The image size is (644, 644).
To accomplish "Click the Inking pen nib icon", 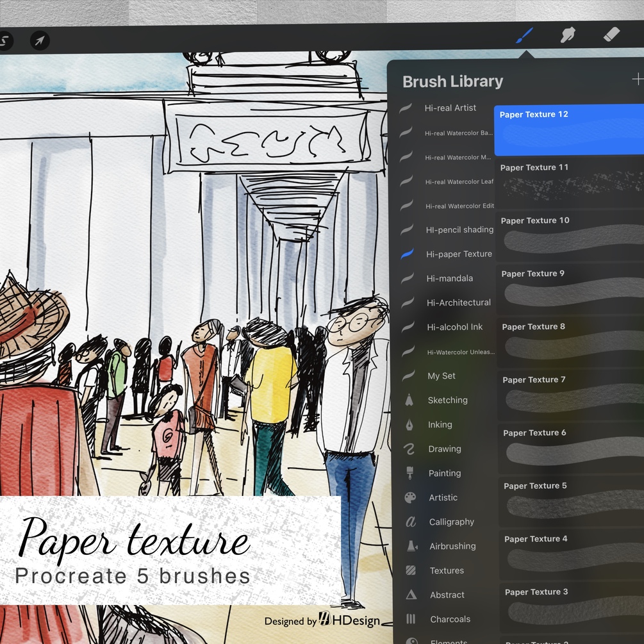I will pyautogui.click(x=409, y=425).
